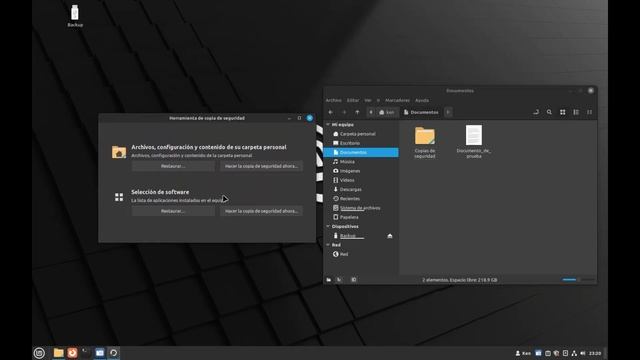Select Carpeta personal in sidebar
The height and width of the screenshot is (360, 640).
pos(361,134)
